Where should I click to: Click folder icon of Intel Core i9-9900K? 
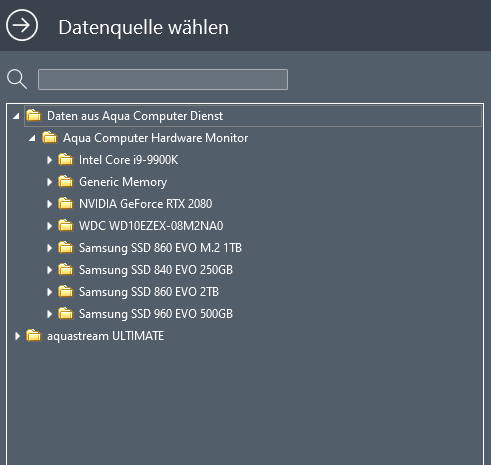tap(66, 159)
